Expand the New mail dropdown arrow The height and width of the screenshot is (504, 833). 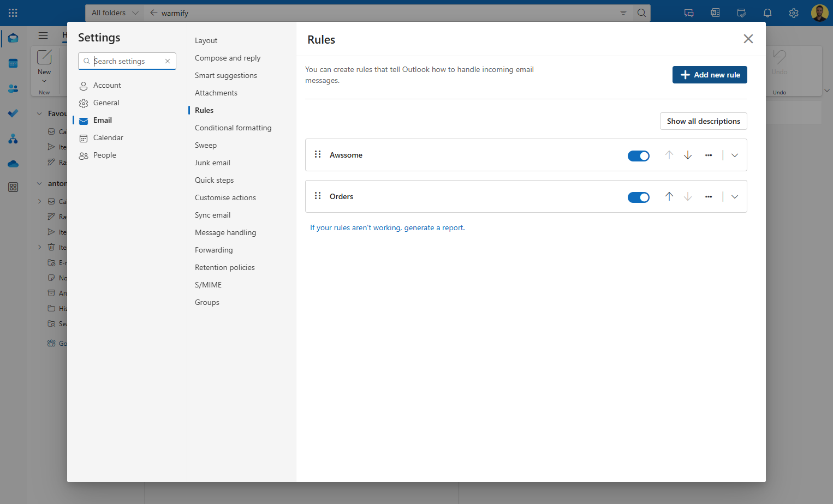coord(44,81)
